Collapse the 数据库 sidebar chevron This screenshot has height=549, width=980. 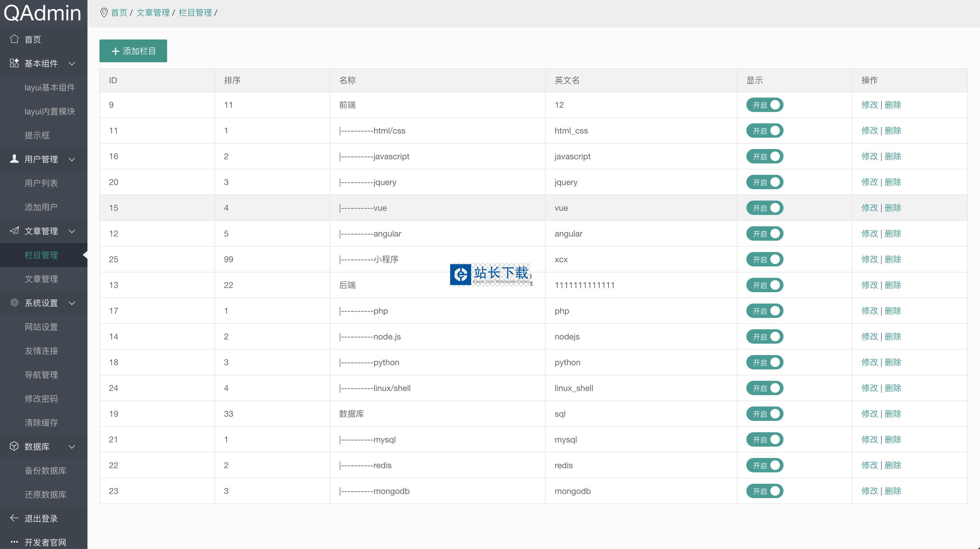(72, 446)
